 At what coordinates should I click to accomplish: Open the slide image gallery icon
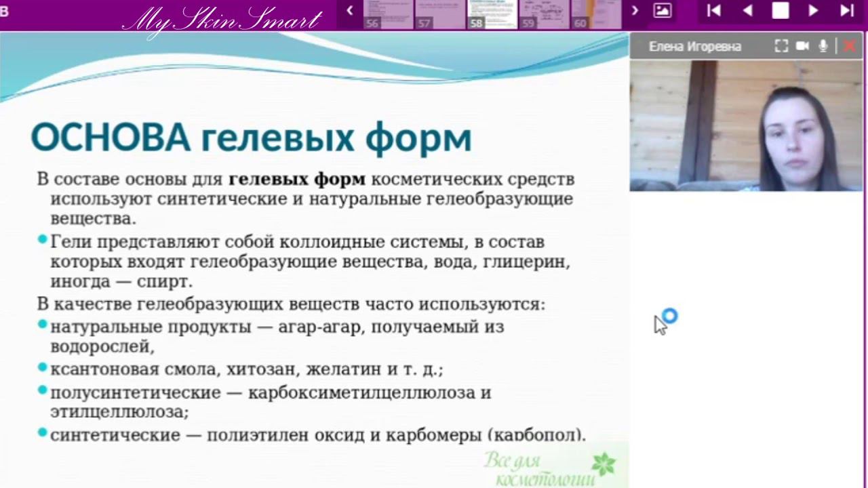pyautogui.click(x=662, y=10)
